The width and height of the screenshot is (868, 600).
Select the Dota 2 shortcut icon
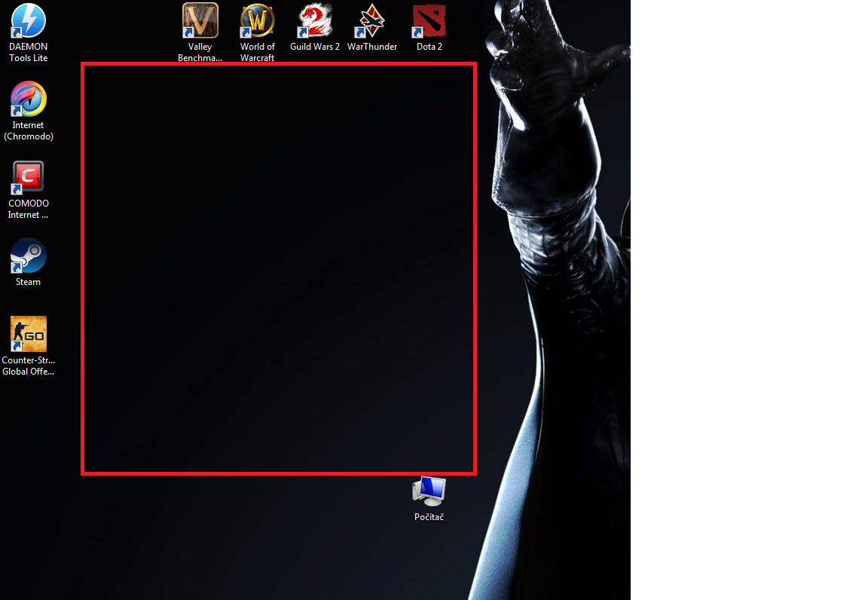429,21
